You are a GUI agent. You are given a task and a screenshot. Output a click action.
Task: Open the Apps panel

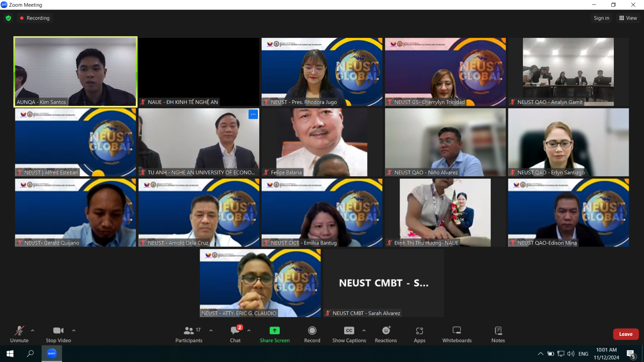419,334
